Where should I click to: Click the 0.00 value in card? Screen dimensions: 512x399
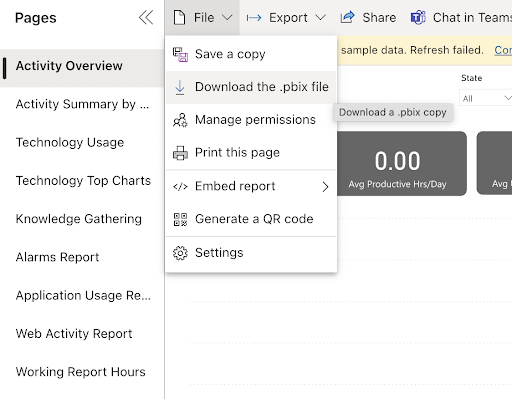[x=397, y=161]
